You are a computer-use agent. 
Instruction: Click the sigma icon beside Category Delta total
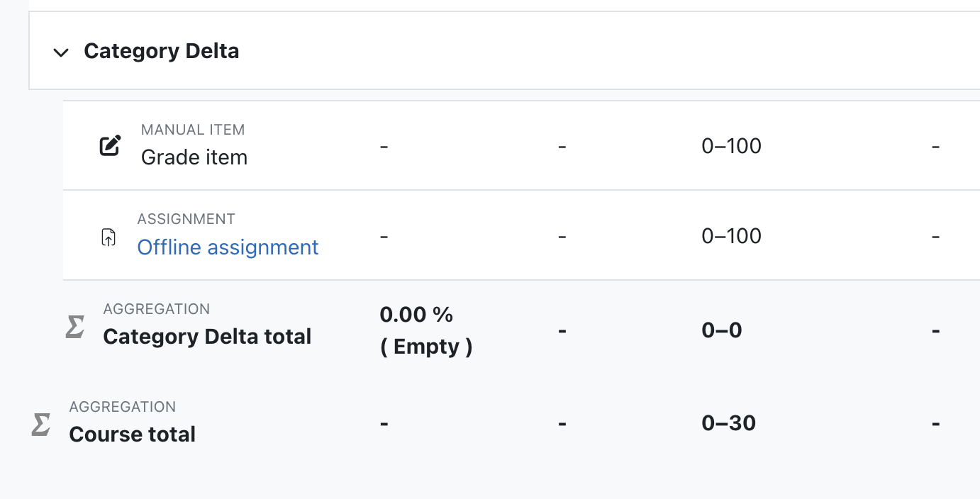pos(75,326)
